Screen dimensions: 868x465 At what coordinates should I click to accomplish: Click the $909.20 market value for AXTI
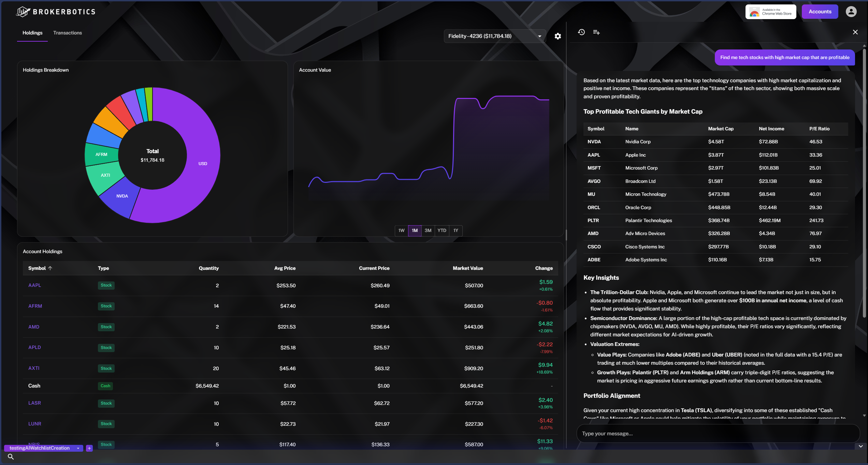[x=474, y=368]
